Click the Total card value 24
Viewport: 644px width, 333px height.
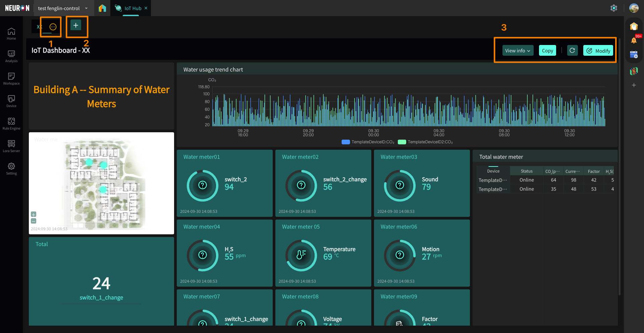[101, 283]
